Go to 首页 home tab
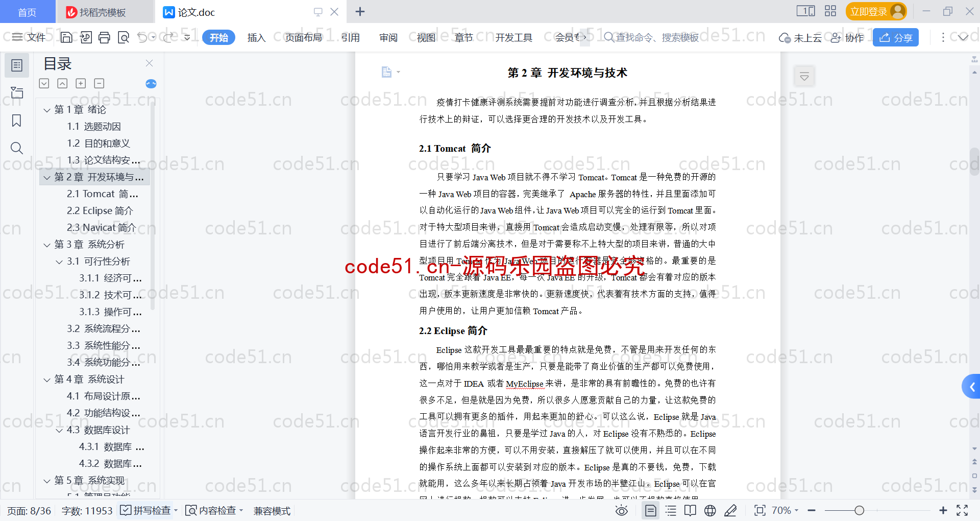The width and height of the screenshot is (980, 521). 27,12
